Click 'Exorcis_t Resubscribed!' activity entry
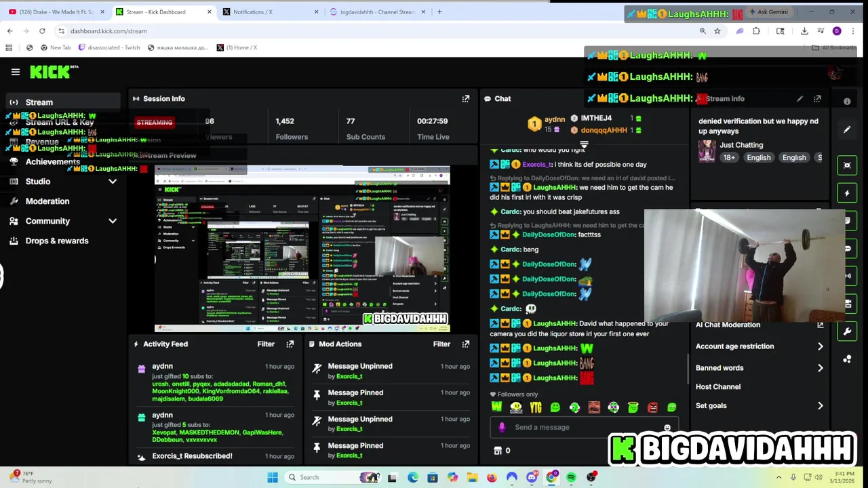The width and height of the screenshot is (868, 488). 192,457
